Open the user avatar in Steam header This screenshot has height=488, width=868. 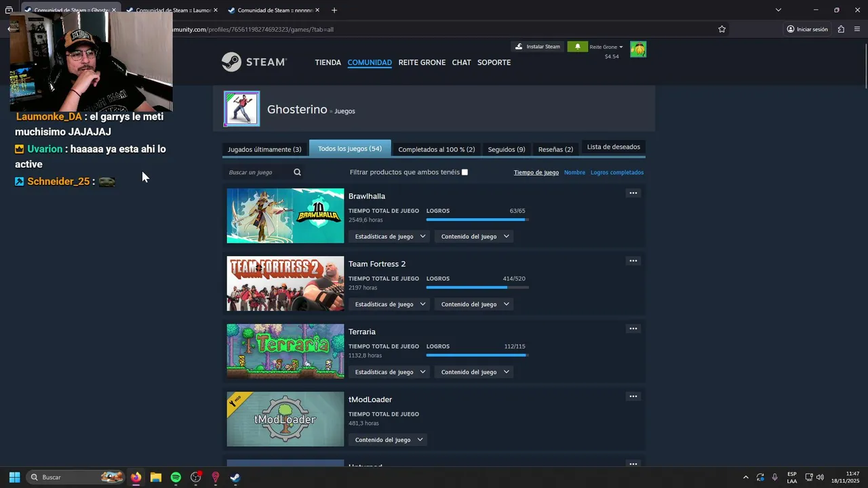point(638,49)
